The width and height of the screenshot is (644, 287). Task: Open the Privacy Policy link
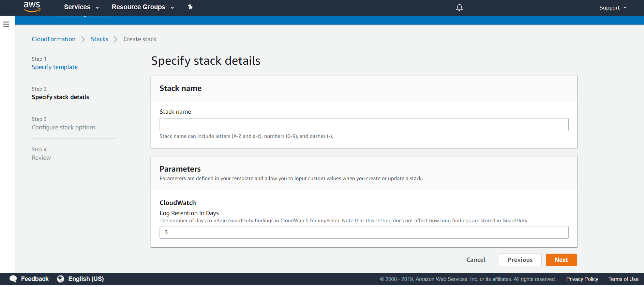(x=582, y=279)
